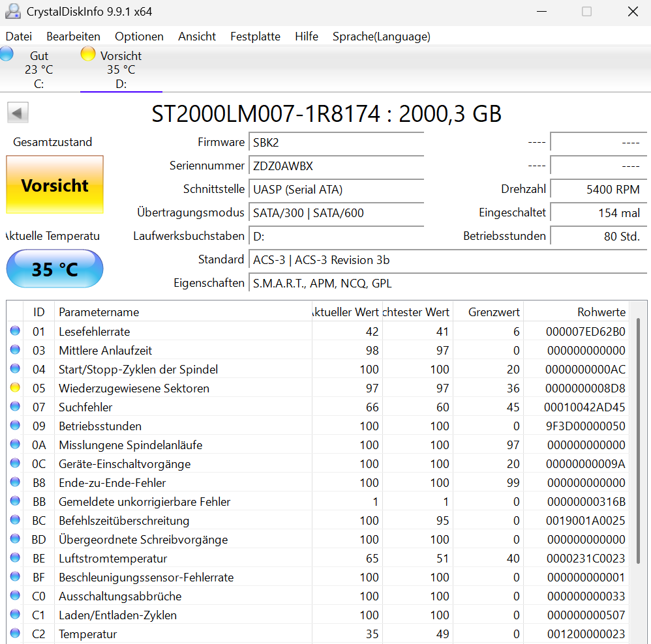Click the status orb for Befehlszeitüberschreitung

pyautogui.click(x=15, y=520)
